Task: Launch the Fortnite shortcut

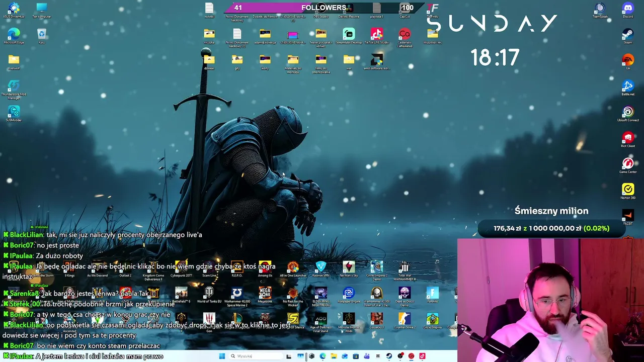Action: (x=433, y=295)
